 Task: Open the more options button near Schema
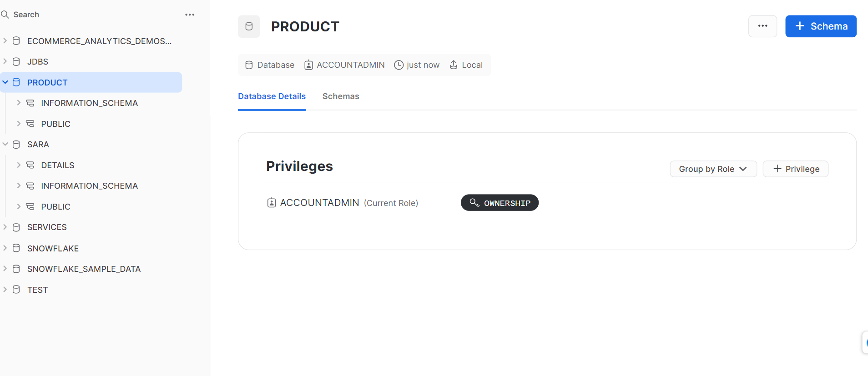click(x=762, y=26)
